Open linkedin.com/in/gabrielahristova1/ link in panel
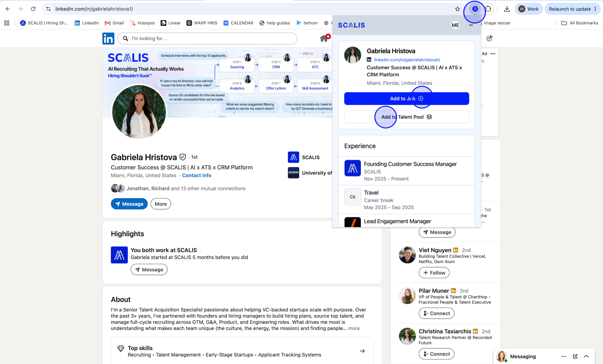The image size is (603, 364). [407, 60]
